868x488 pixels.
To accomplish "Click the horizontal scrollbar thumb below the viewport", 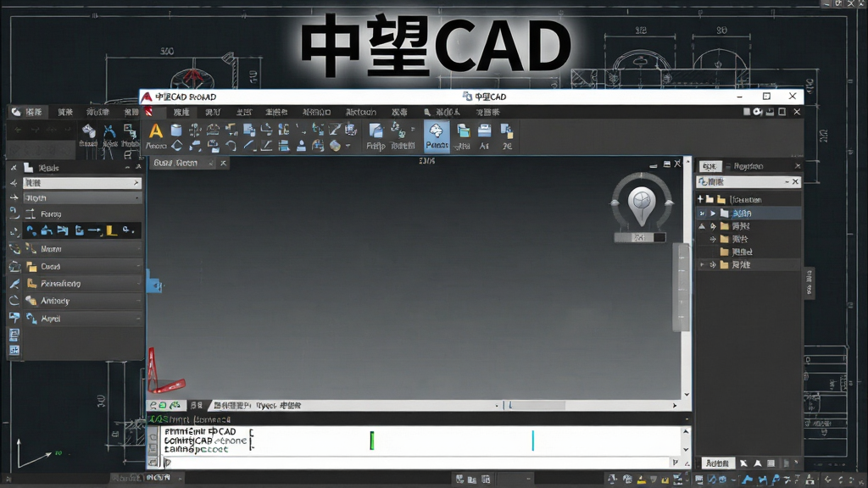I will click(537, 405).
